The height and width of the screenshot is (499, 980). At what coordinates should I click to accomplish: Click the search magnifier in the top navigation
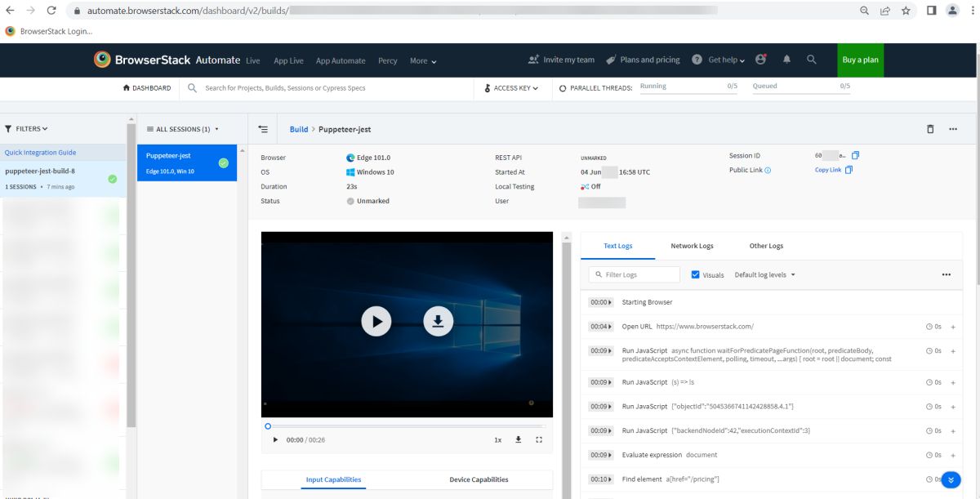coord(811,60)
